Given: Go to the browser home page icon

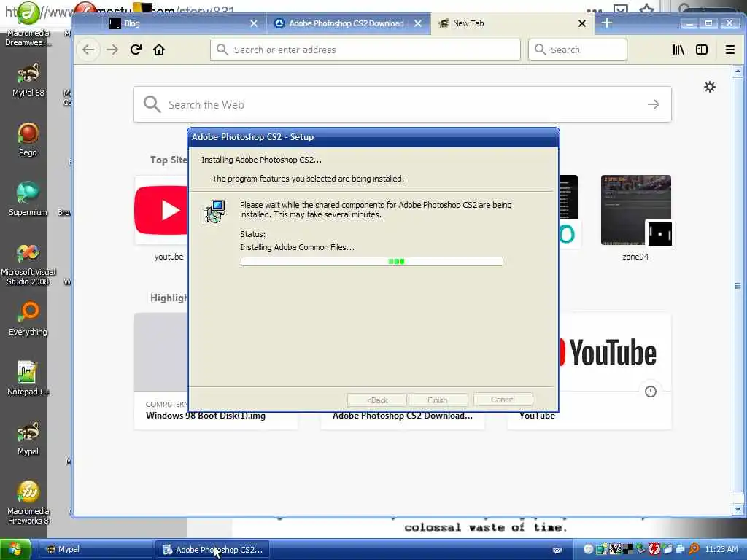Looking at the screenshot, I should coord(159,50).
